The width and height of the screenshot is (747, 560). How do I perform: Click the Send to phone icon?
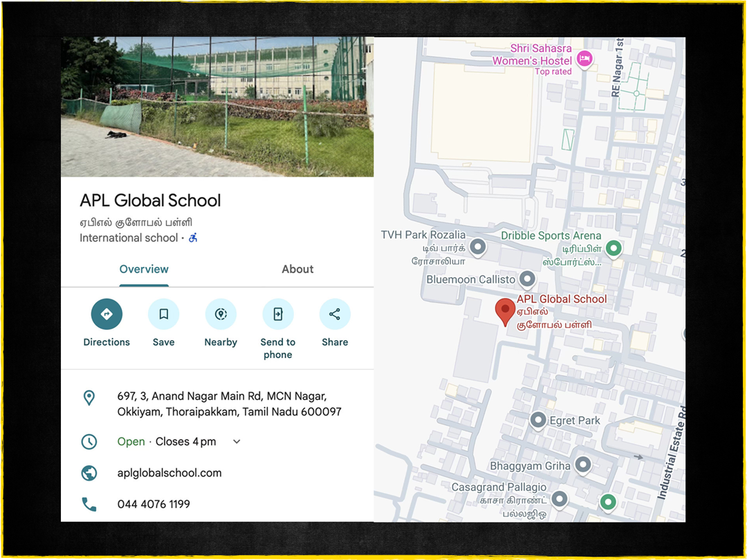click(x=278, y=315)
